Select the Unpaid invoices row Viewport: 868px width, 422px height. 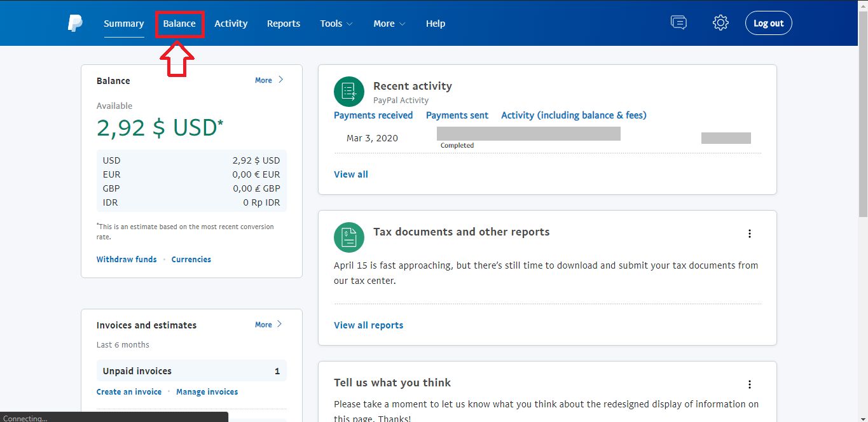191,371
